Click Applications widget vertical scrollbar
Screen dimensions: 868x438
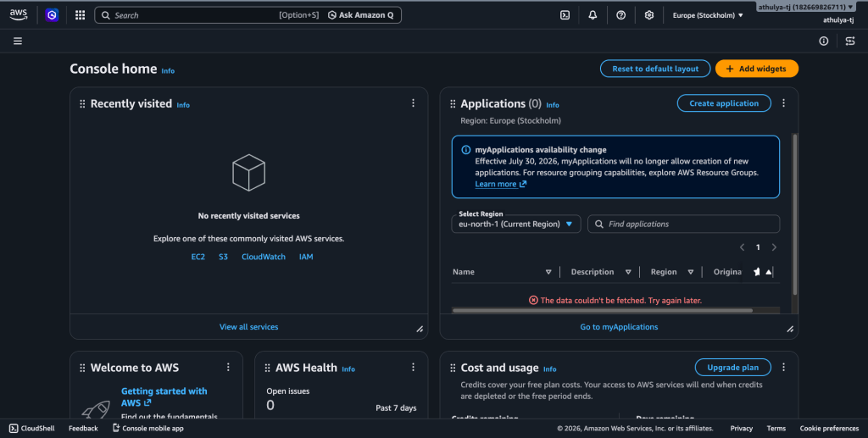pos(795,214)
